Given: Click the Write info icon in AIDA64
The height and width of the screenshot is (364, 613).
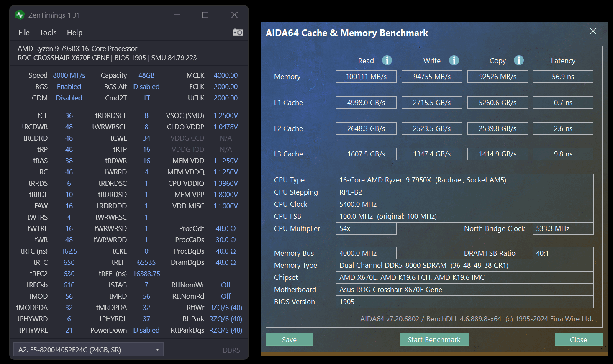Looking at the screenshot, I should click(454, 60).
